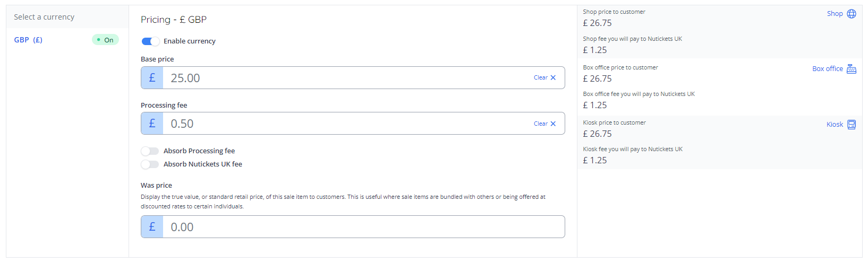This screenshot has height=263, width=868.
Task: Click the £ symbol beside Base price
Action: tap(152, 78)
